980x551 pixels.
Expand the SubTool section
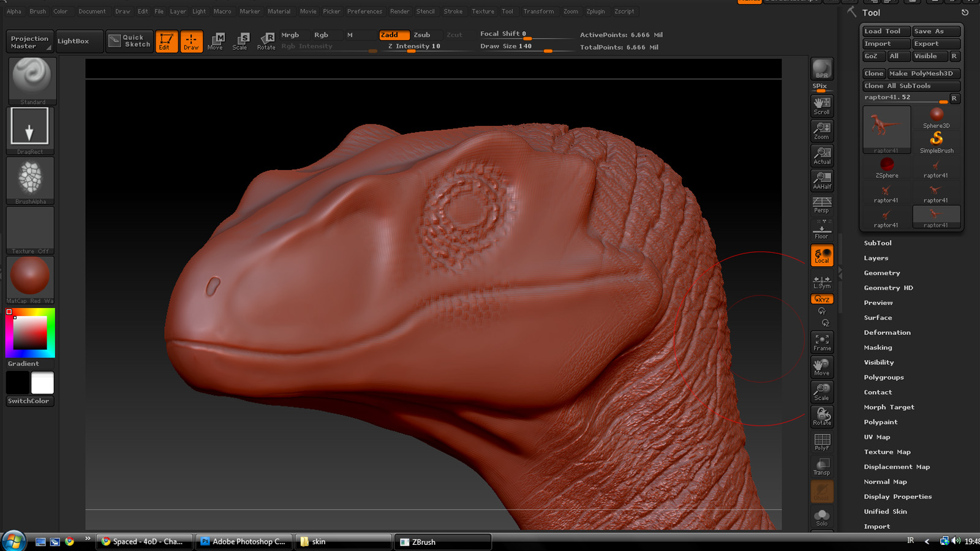tap(878, 242)
